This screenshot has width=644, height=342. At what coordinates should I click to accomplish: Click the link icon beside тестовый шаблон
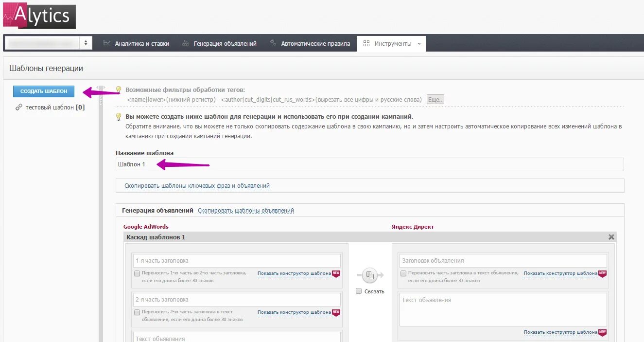19,107
